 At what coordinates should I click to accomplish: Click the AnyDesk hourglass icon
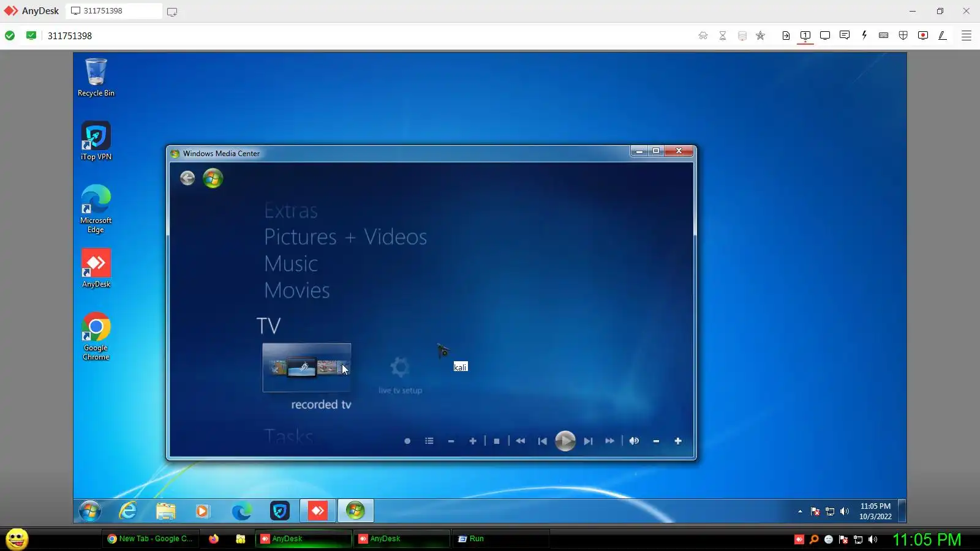point(723,36)
